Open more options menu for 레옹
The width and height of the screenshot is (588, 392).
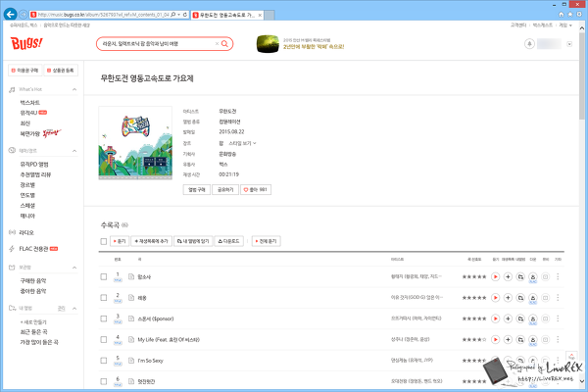click(x=558, y=298)
